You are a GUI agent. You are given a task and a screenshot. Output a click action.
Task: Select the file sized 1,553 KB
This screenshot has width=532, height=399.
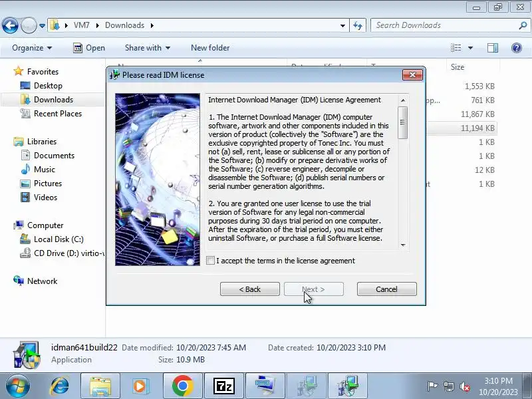pyautogui.click(x=479, y=86)
